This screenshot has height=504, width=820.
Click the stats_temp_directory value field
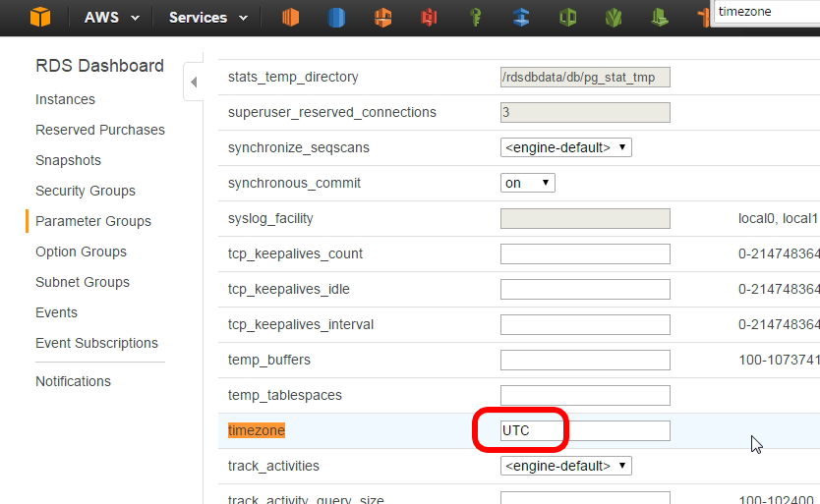pyautogui.click(x=585, y=78)
